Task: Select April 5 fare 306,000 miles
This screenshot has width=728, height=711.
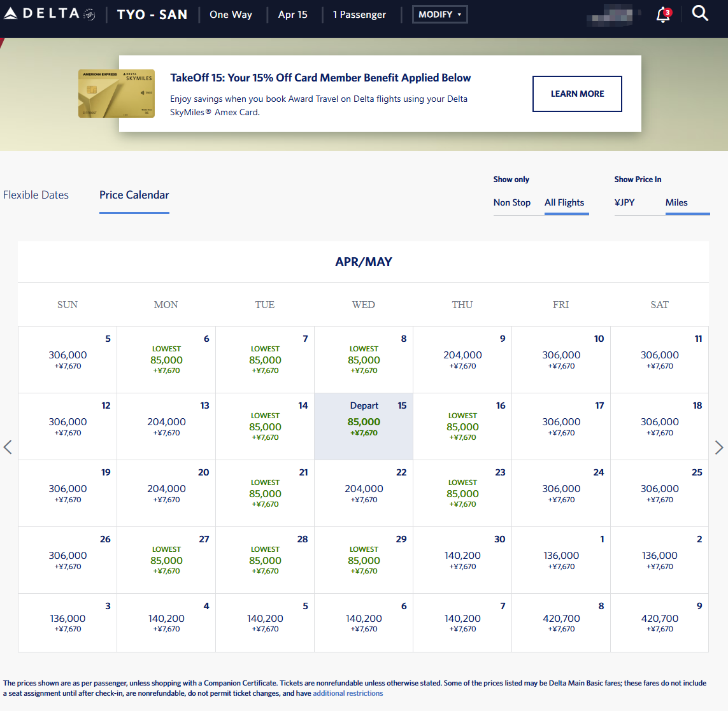Action: point(68,360)
